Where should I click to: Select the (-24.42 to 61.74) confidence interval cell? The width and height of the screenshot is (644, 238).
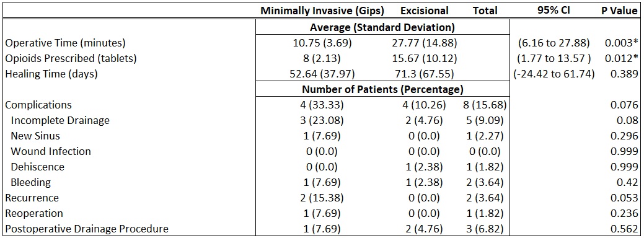point(554,74)
